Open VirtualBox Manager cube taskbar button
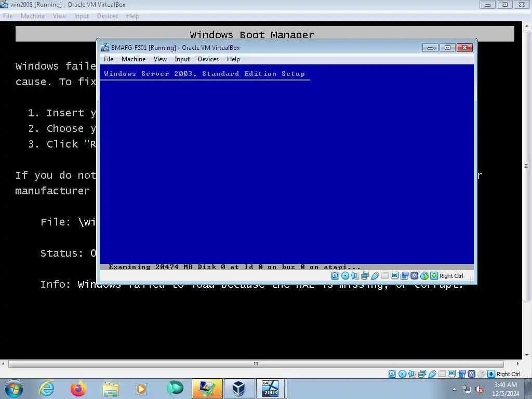The width and height of the screenshot is (532, 399). pos(239,389)
